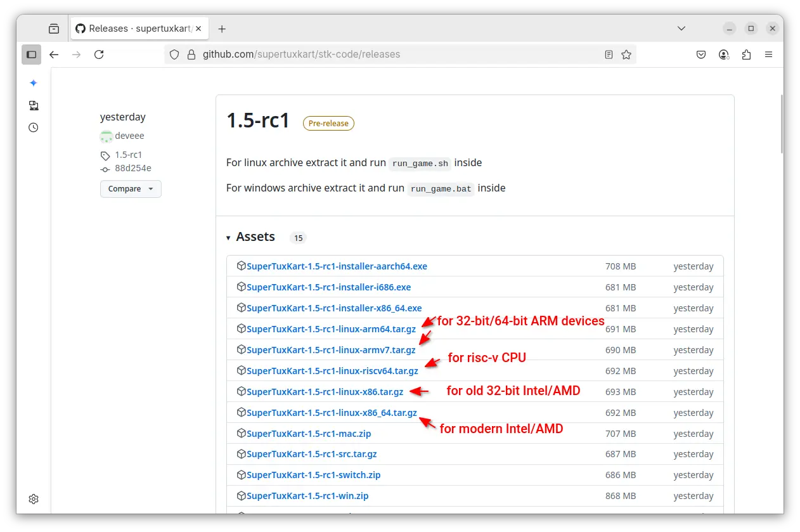Viewport: 800px width, 532px height.
Task: Click the run_game.bat code text
Action: point(441,189)
